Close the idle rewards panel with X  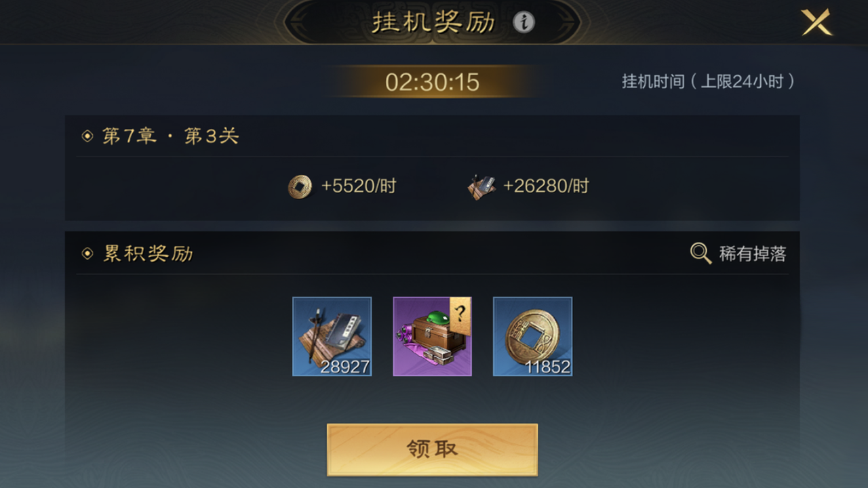click(816, 22)
